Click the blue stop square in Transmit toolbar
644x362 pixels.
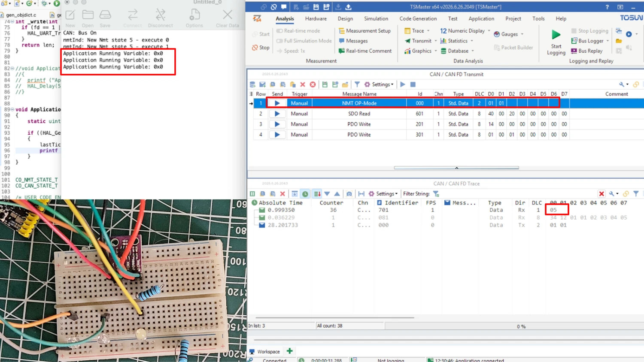tap(413, 84)
